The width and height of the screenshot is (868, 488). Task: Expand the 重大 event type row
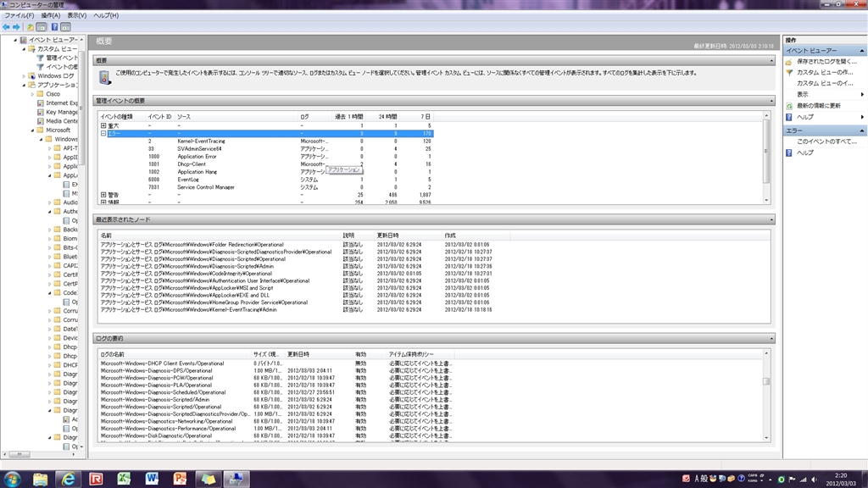pos(103,125)
